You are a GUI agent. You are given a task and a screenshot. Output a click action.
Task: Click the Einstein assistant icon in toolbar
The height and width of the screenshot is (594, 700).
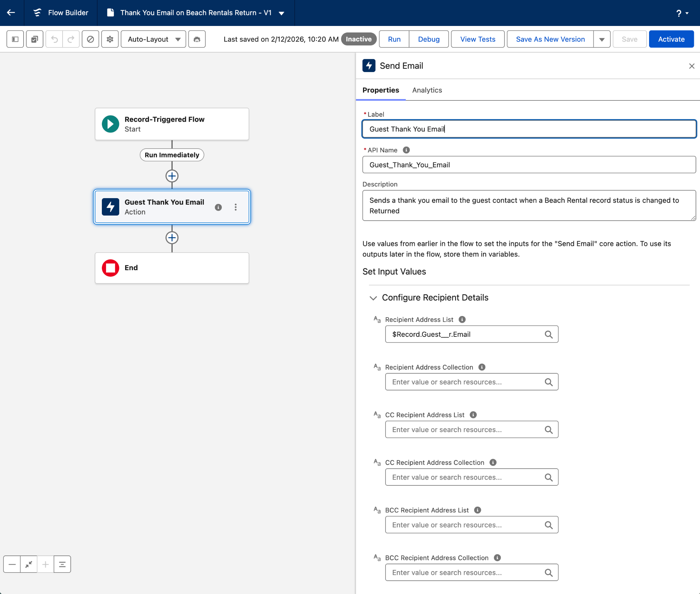[x=197, y=39]
